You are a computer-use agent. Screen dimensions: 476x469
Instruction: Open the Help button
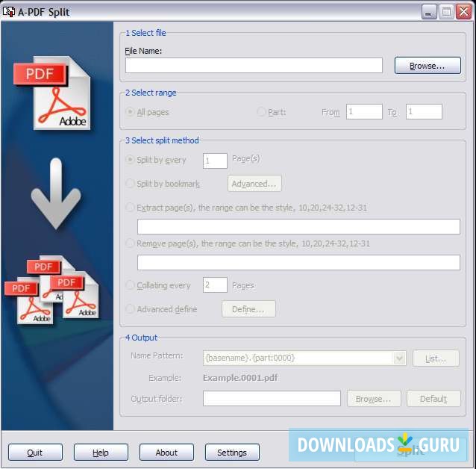coord(101,453)
